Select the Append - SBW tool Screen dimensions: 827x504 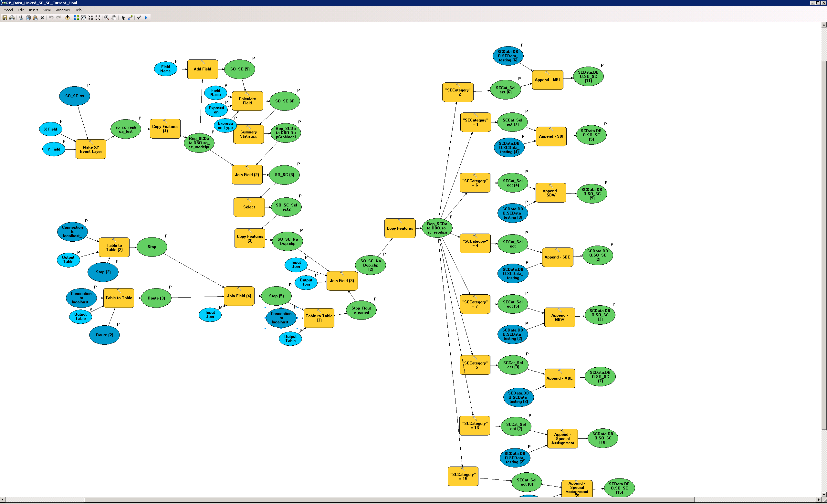pos(551,193)
